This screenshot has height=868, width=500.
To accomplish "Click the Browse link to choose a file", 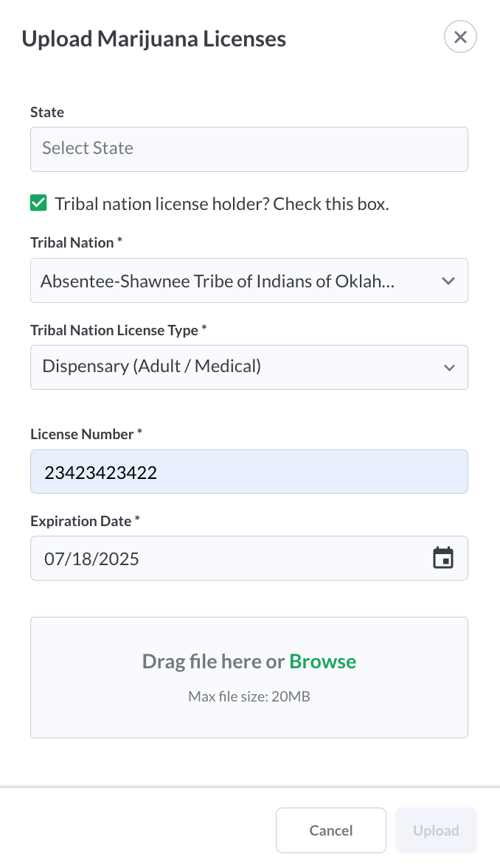I will point(322,661).
